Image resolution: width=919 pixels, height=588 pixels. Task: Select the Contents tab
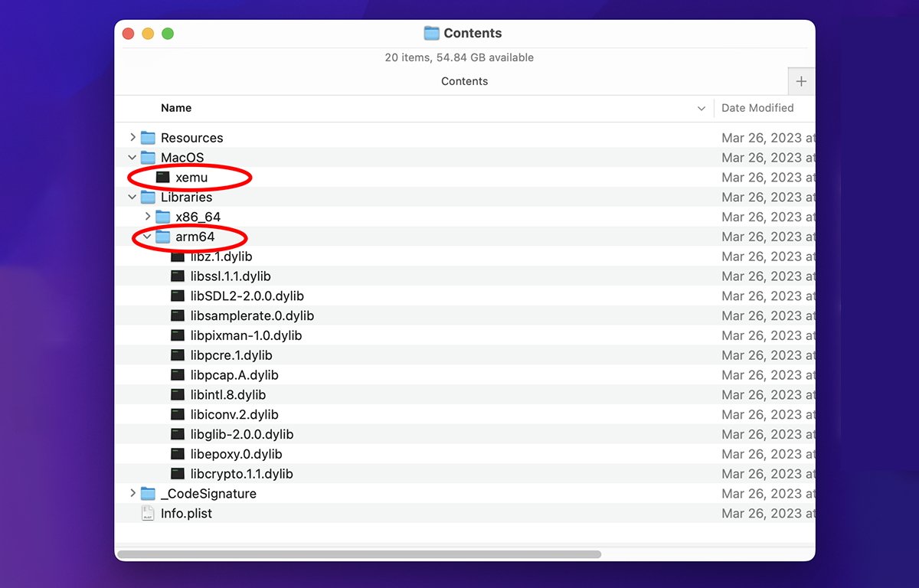[465, 81]
